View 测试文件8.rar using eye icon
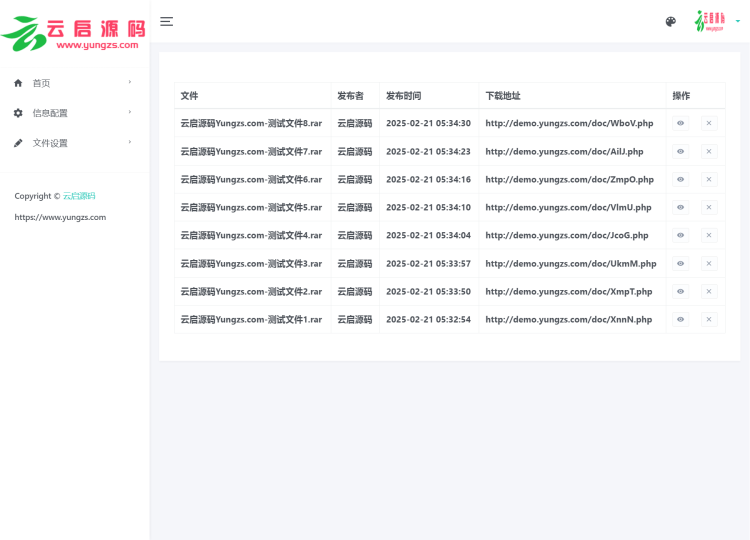The image size is (750, 540). [x=680, y=123]
